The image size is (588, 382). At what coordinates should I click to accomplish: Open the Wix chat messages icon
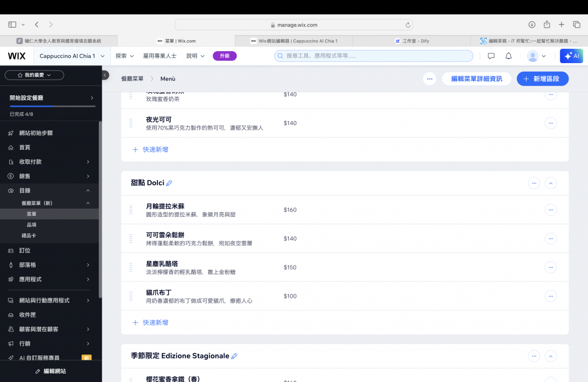(492, 56)
